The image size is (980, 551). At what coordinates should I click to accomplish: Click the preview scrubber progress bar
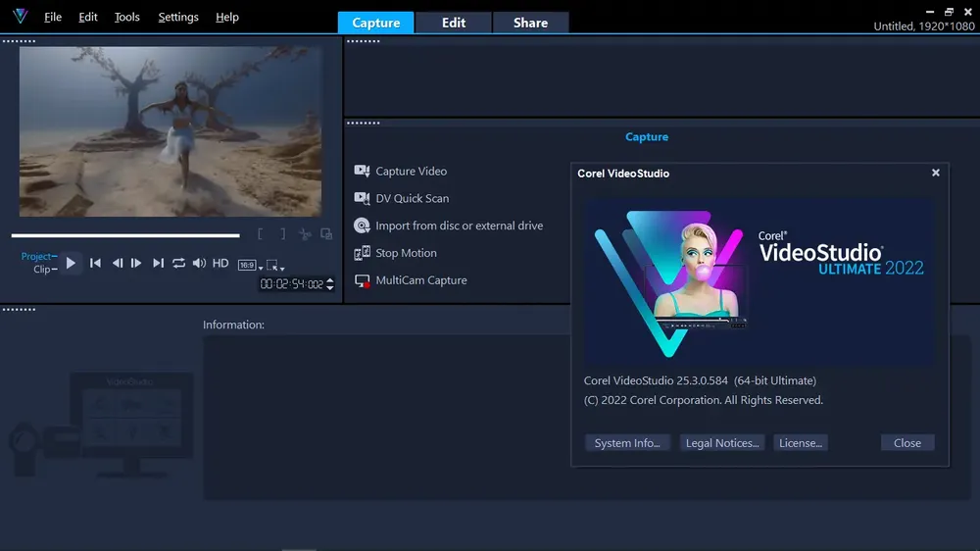pyautogui.click(x=125, y=235)
